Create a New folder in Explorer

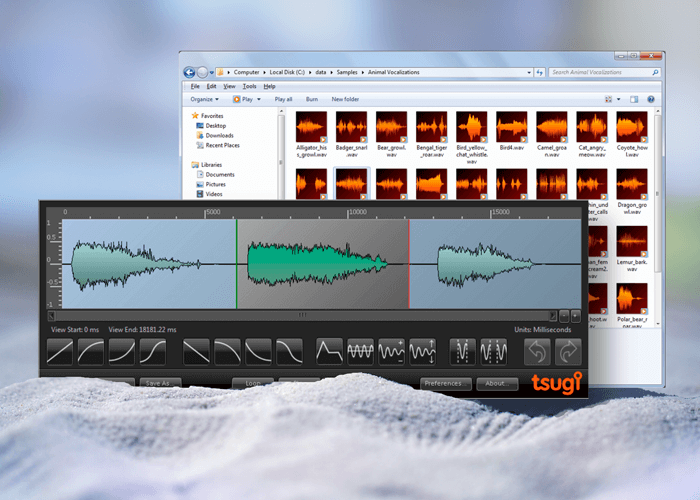click(x=345, y=99)
